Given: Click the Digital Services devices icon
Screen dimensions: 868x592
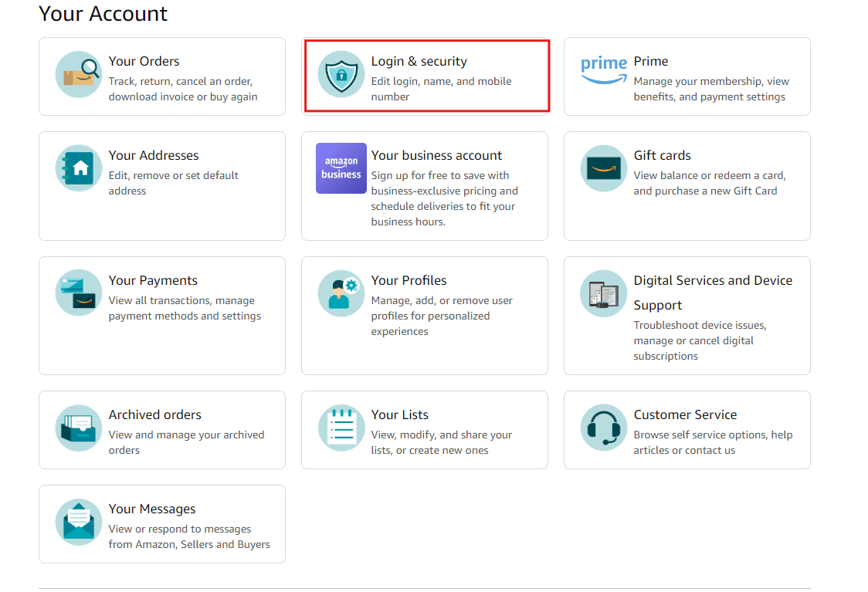Looking at the screenshot, I should pyautogui.click(x=603, y=293).
